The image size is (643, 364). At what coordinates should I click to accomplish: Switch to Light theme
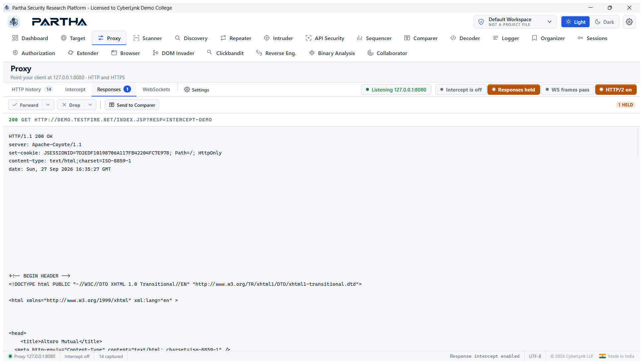pyautogui.click(x=575, y=22)
